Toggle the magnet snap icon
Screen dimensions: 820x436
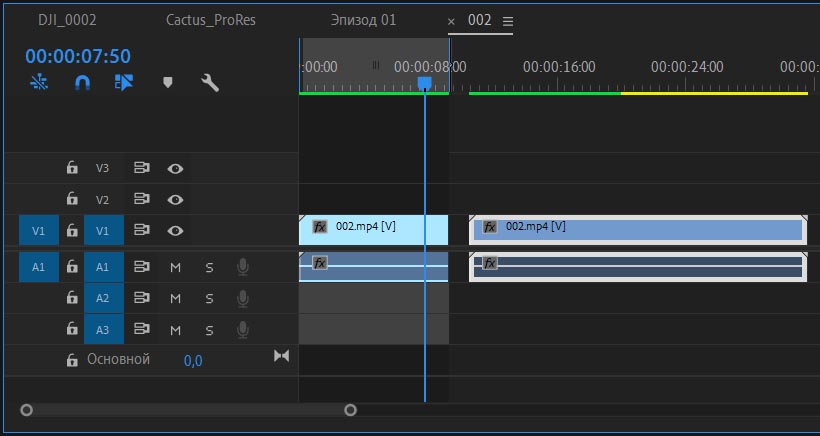(83, 83)
